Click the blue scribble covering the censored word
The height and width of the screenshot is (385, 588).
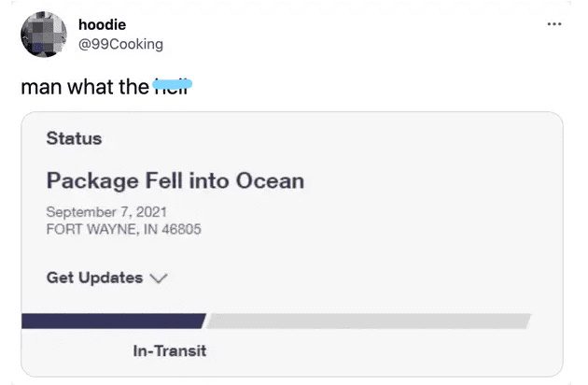pos(173,84)
